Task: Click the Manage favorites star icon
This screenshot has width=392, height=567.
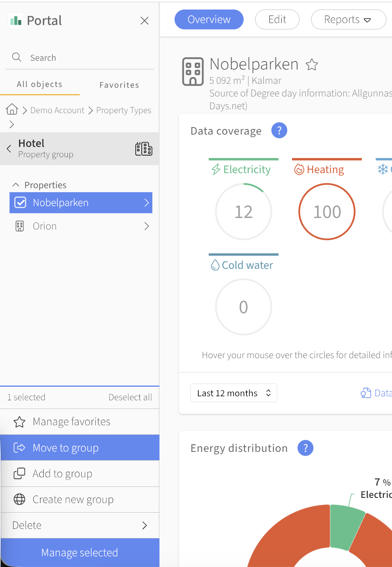Action: tap(19, 422)
